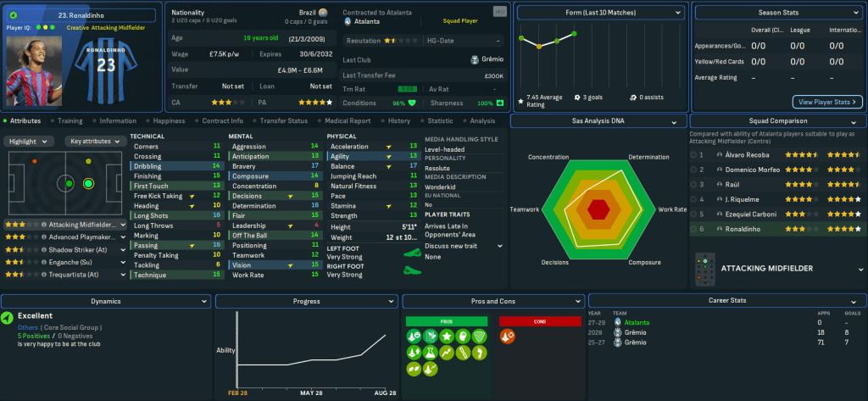
Task: Click the remote control icon in Squad Comparison
Action: click(704, 268)
